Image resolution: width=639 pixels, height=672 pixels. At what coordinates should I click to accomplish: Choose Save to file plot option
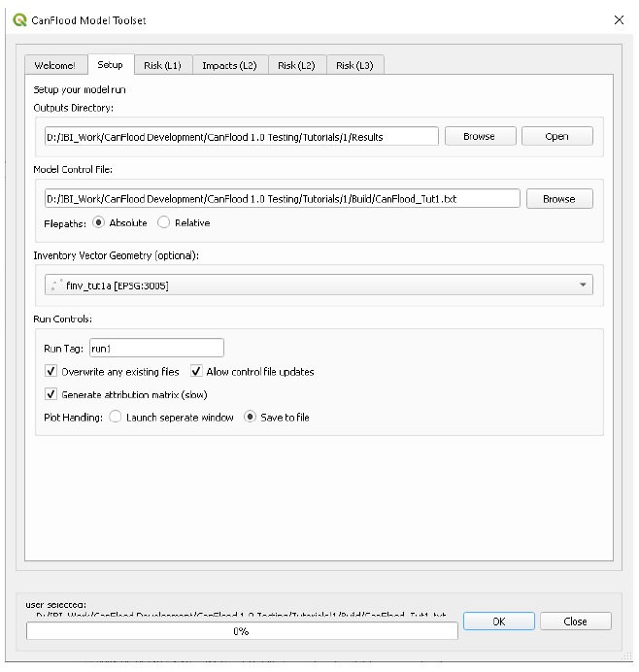click(x=250, y=417)
